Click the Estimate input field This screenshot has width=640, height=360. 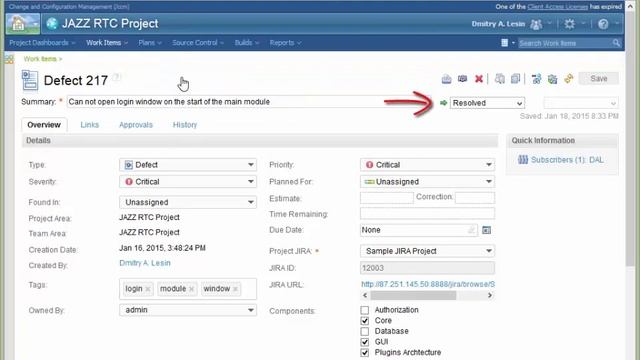[387, 198]
